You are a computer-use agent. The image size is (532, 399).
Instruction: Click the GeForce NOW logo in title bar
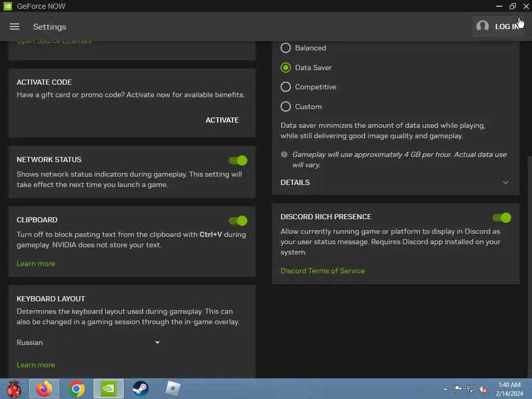pos(7,6)
